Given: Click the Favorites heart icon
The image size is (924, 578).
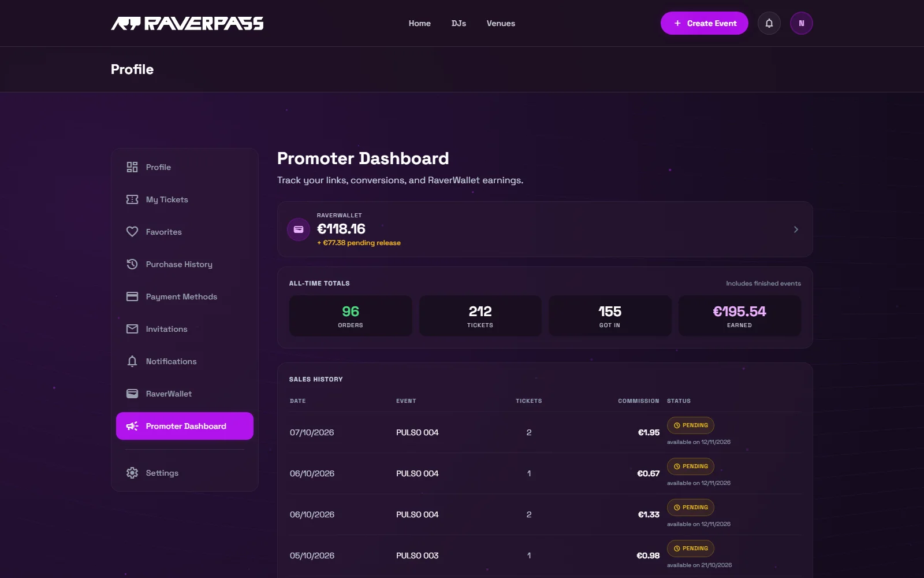Looking at the screenshot, I should [132, 232].
